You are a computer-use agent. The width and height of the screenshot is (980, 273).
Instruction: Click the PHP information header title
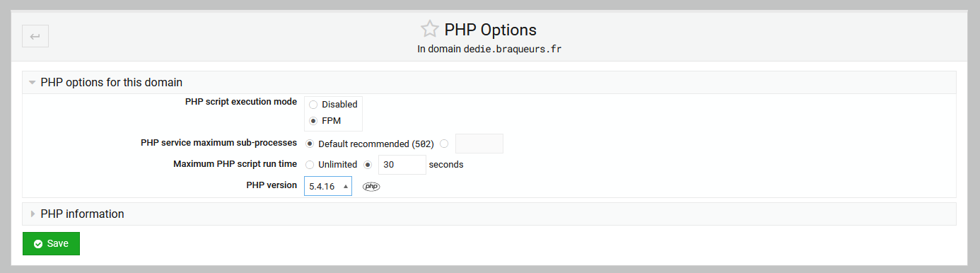pyautogui.click(x=83, y=214)
